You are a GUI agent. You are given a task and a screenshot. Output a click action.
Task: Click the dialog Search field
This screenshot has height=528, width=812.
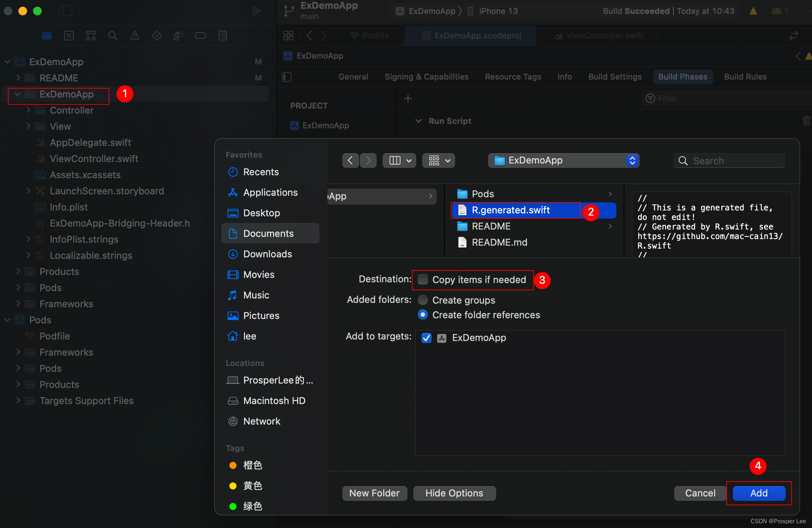point(729,161)
